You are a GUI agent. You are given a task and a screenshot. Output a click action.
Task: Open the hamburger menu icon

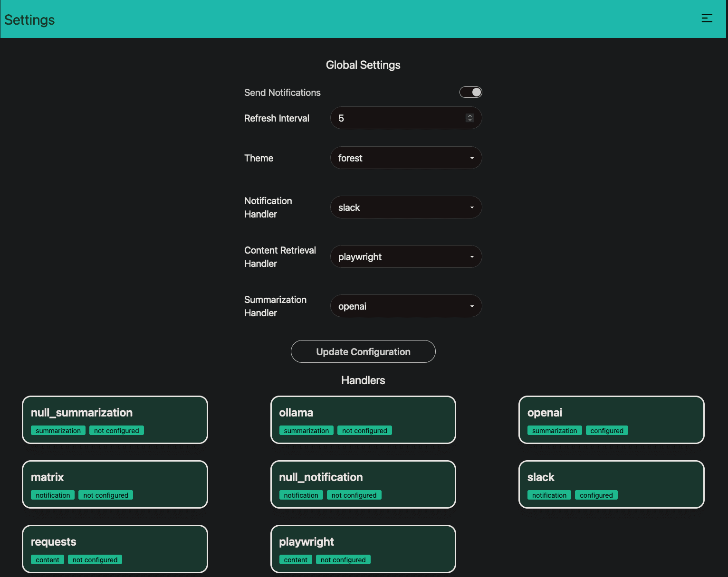coord(707,18)
